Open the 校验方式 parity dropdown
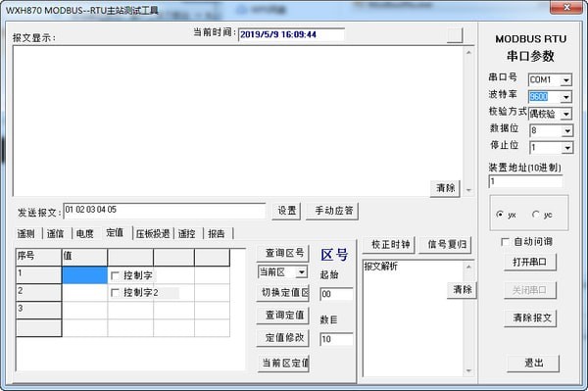Image resolution: width=588 pixels, height=391 pixels. (566, 114)
